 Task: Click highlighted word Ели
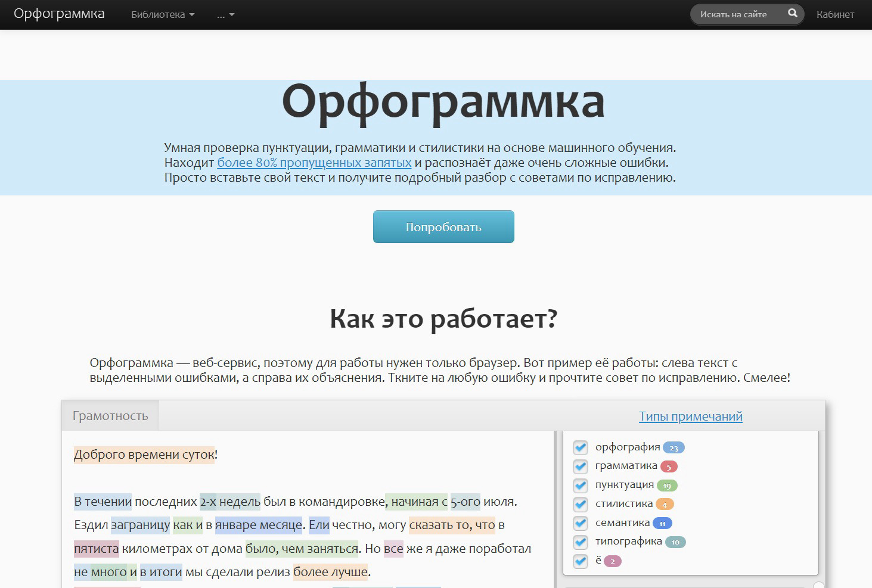click(x=319, y=525)
